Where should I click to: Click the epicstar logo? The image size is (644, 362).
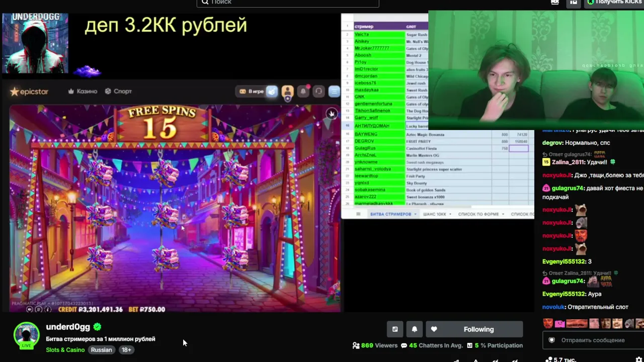[x=29, y=92]
